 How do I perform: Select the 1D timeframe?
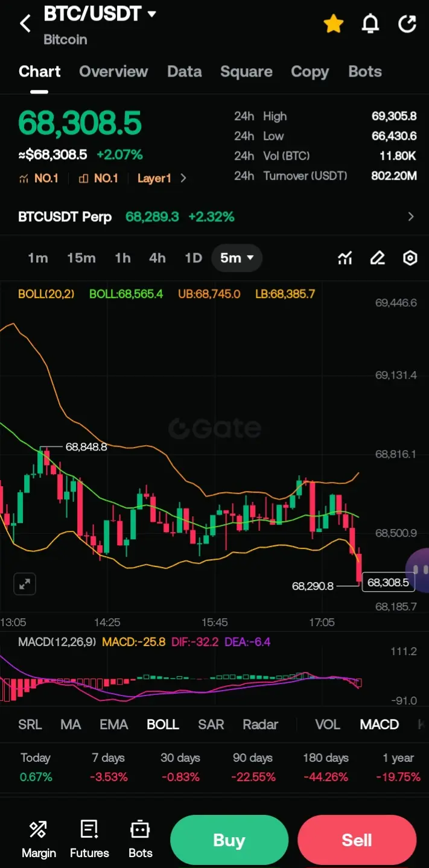click(x=193, y=258)
